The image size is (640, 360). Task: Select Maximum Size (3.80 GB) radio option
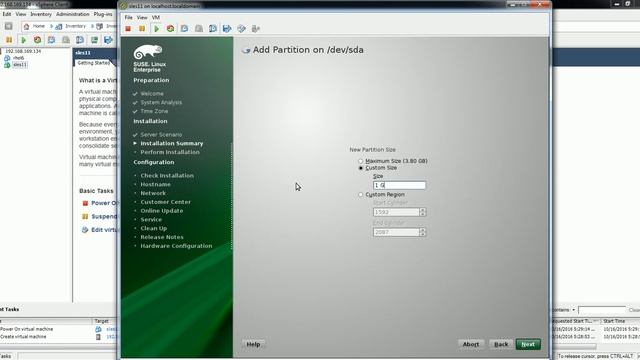360,161
